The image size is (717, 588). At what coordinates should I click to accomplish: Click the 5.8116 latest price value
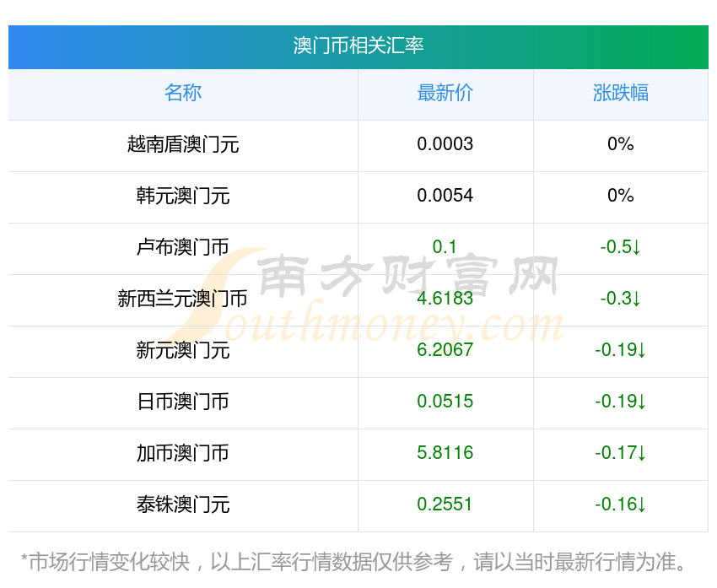click(x=445, y=453)
